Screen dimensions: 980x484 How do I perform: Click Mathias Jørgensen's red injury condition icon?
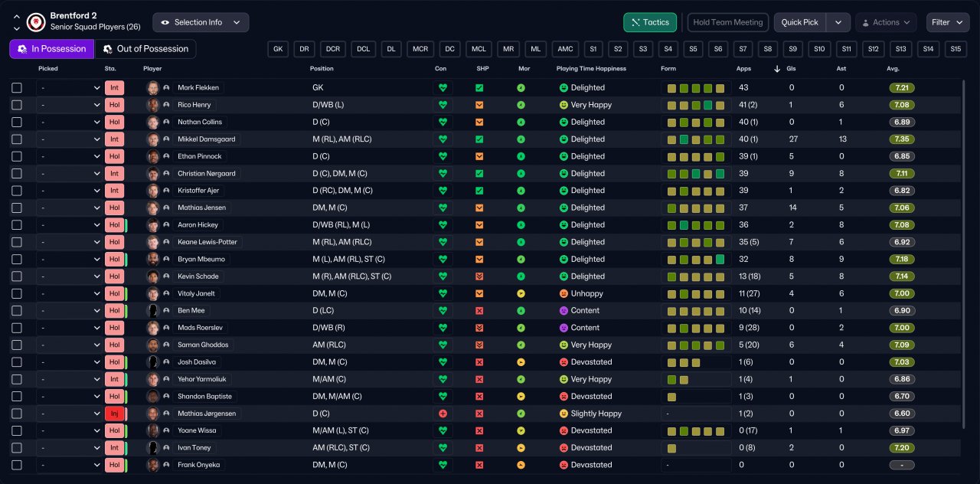tap(442, 414)
